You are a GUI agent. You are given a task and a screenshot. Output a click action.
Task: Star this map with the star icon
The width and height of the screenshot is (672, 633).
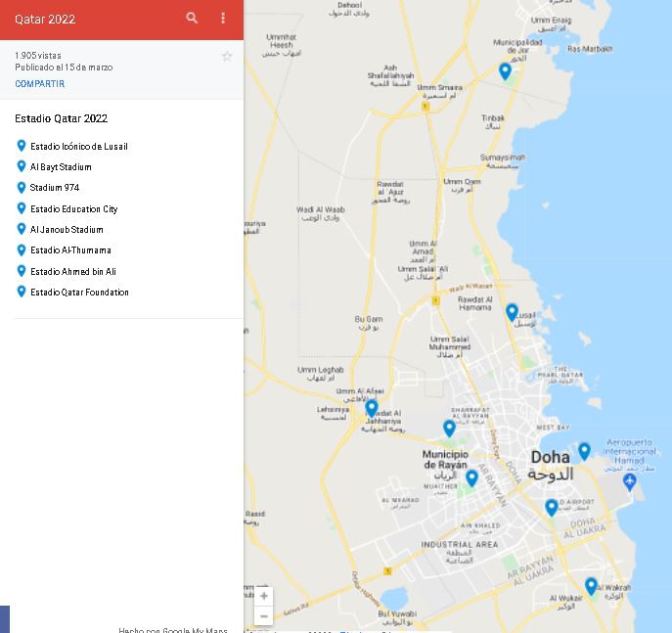(x=227, y=56)
